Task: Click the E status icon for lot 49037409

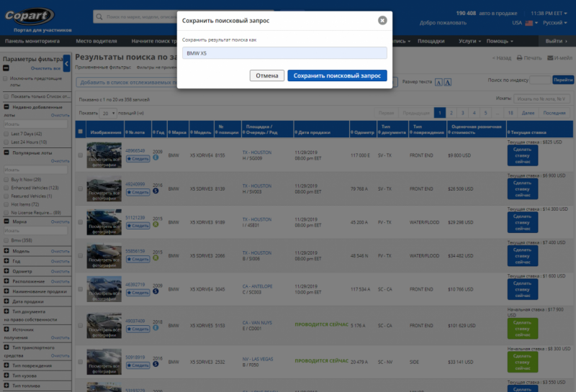Action: tap(156, 327)
